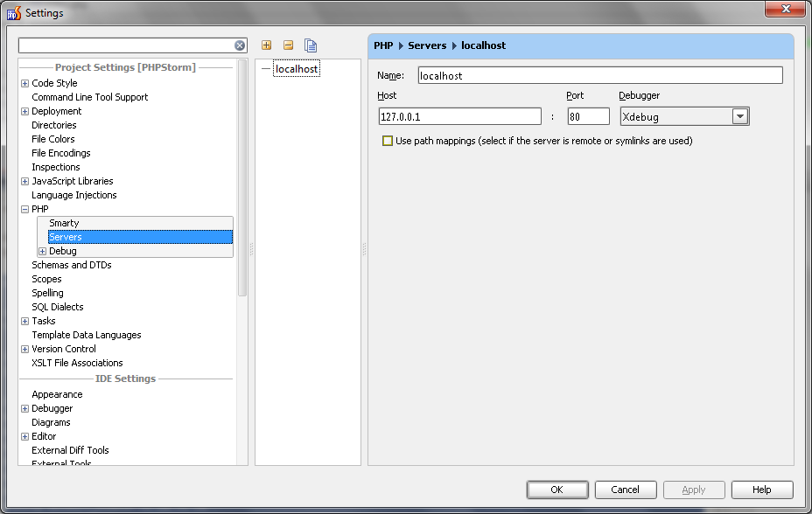
Task: Select the Scopes settings item
Action: click(x=46, y=279)
